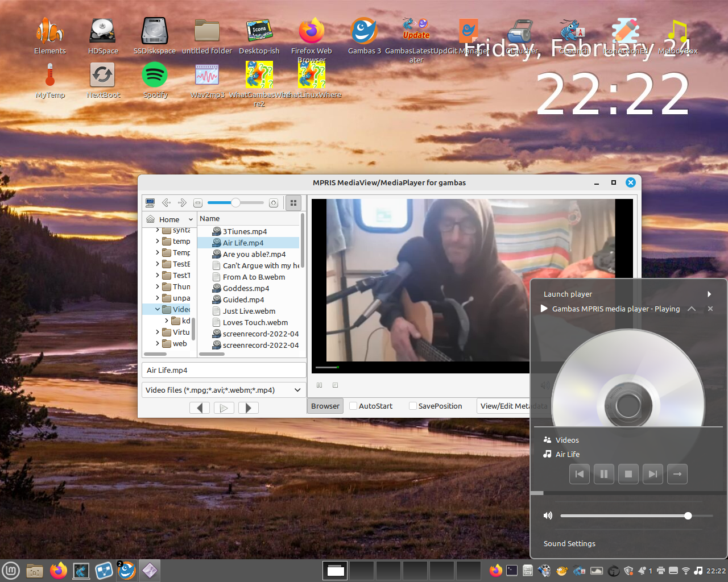This screenshot has height=582, width=728.
Task: Open Gambas 3 desktop icon
Action: [364, 36]
